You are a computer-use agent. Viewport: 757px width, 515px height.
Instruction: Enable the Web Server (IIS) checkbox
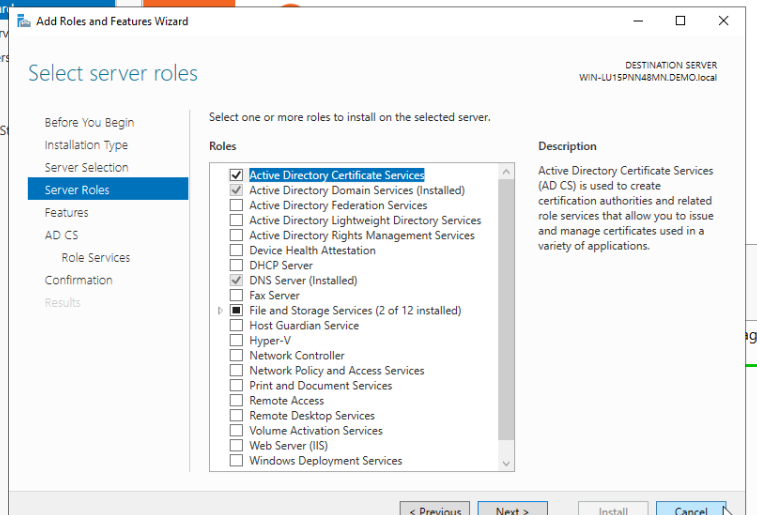[236, 445]
